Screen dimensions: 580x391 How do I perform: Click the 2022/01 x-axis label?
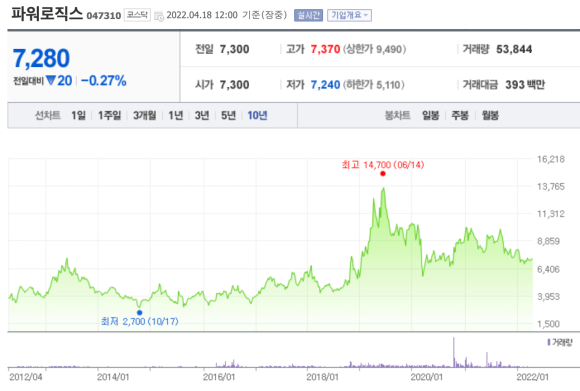(x=533, y=377)
